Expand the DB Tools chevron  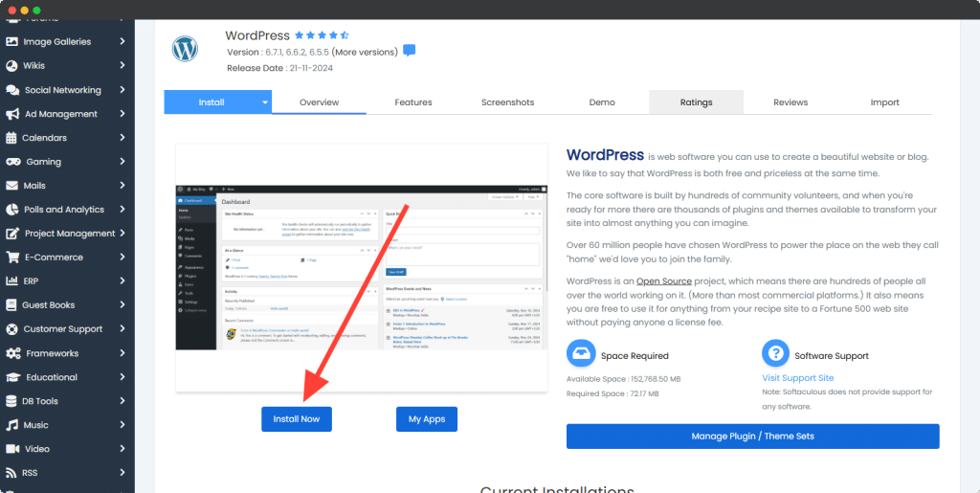(122, 401)
